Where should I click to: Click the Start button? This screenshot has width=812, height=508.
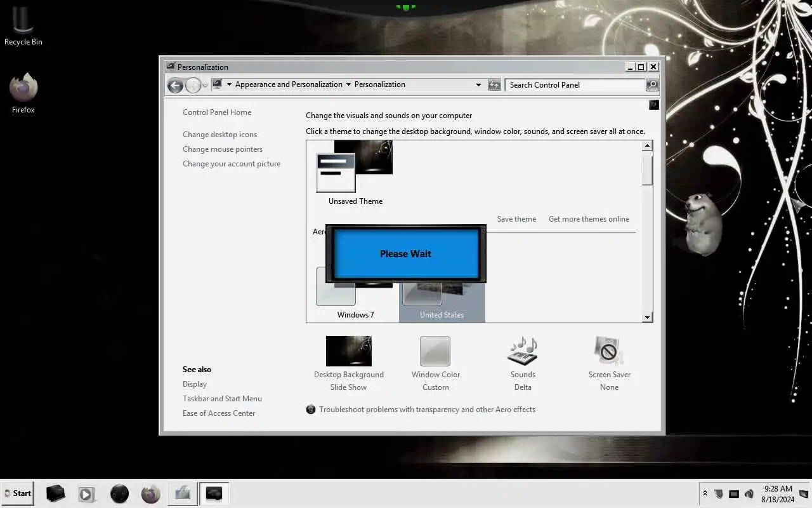coord(17,493)
